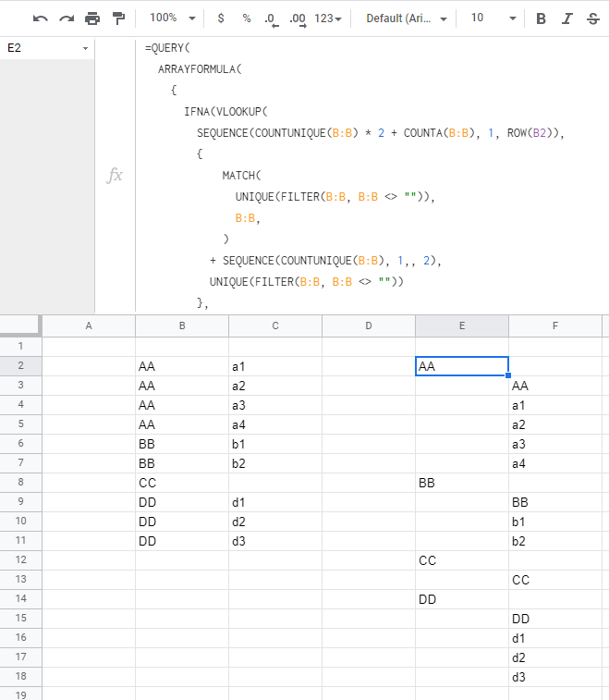This screenshot has height=700, width=609.
Task: Click cell F10 containing b1
Action: [555, 522]
